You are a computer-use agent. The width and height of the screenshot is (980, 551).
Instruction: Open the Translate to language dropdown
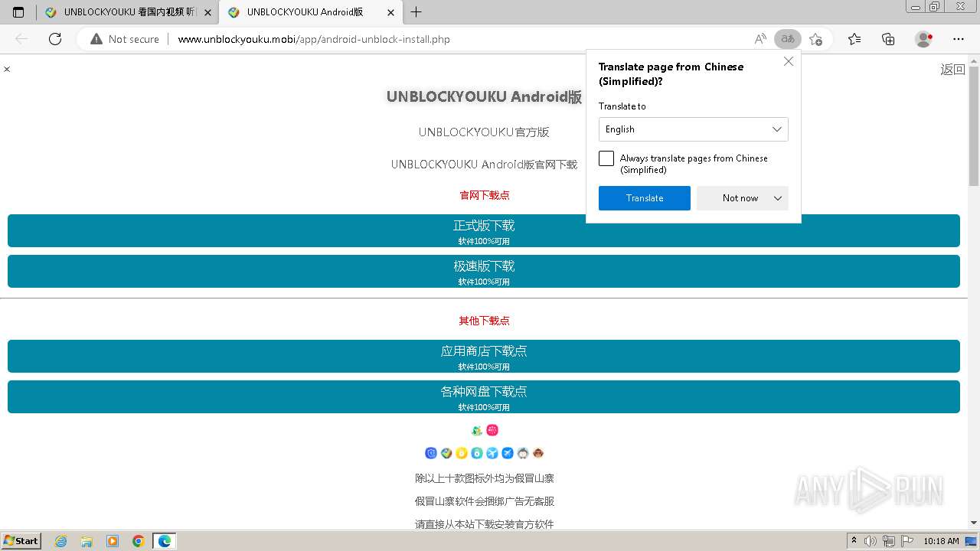coord(694,129)
